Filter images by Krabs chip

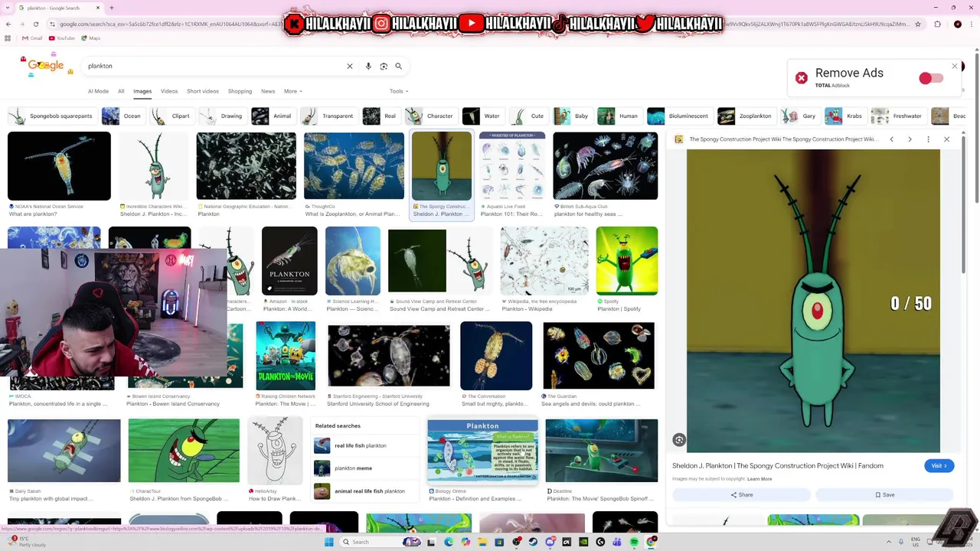[x=845, y=116]
